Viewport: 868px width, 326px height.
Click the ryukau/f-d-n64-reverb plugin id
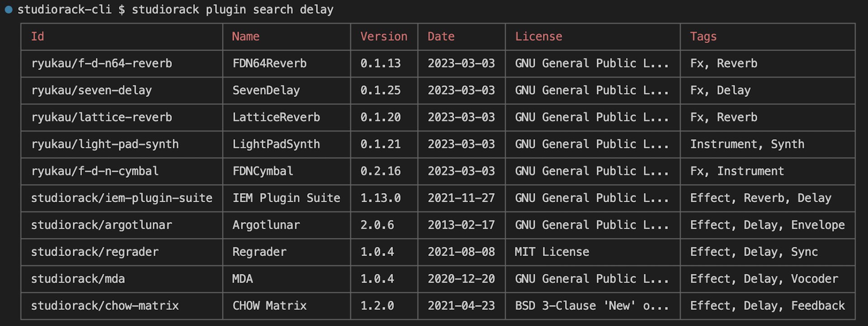[101, 63]
